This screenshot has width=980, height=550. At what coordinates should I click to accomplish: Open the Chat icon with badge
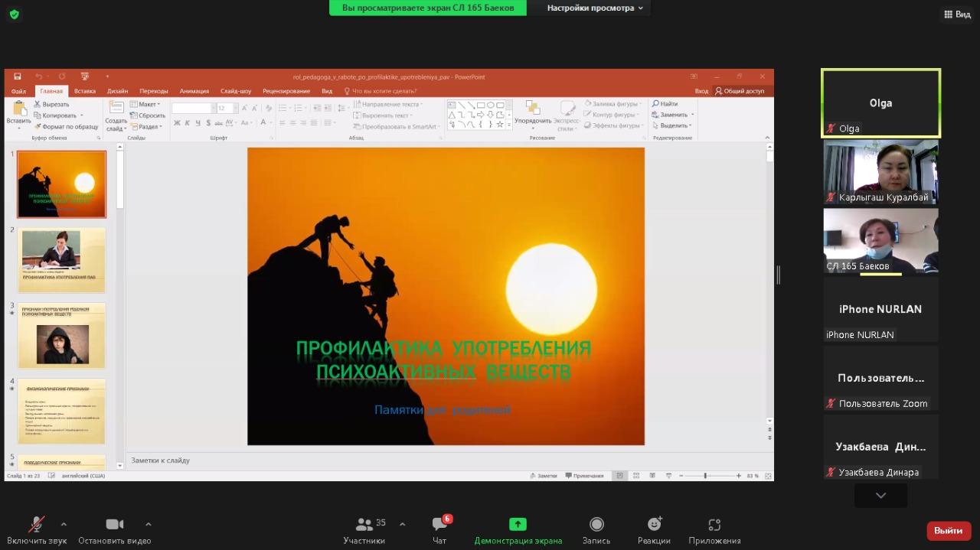[x=439, y=525]
